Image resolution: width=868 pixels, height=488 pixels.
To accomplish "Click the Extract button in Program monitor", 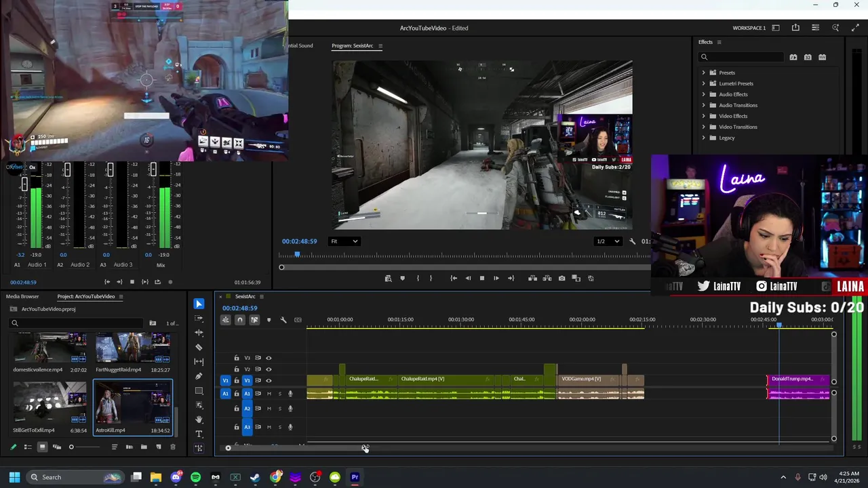I will coord(547,279).
